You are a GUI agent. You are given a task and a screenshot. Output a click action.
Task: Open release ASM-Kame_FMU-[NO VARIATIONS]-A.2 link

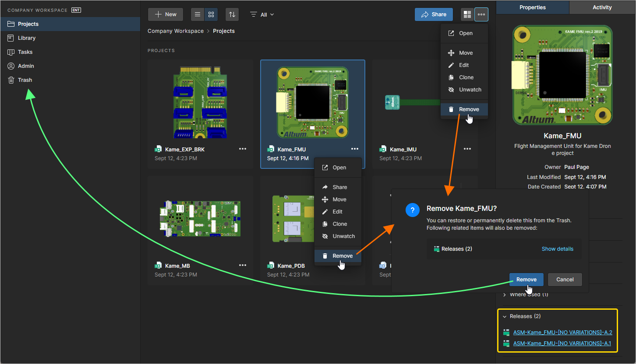coord(562,332)
